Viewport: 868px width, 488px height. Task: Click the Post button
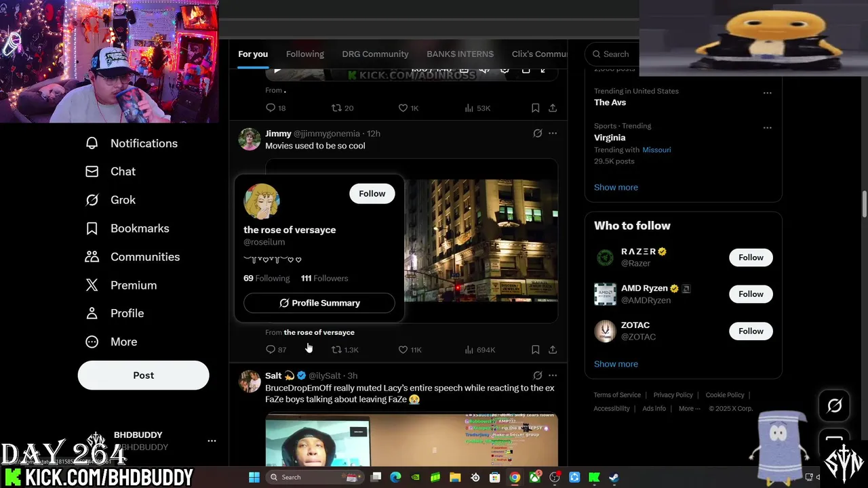coord(143,375)
